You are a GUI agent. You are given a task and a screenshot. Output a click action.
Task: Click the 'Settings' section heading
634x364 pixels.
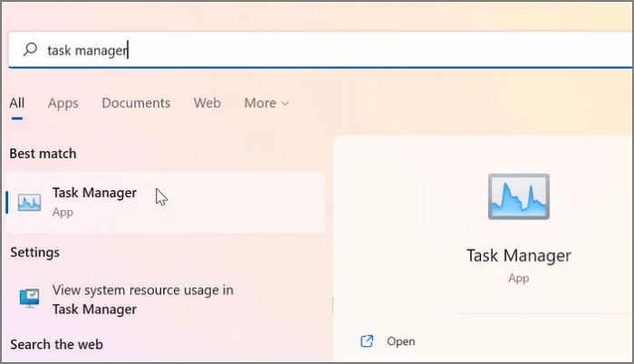(x=34, y=253)
